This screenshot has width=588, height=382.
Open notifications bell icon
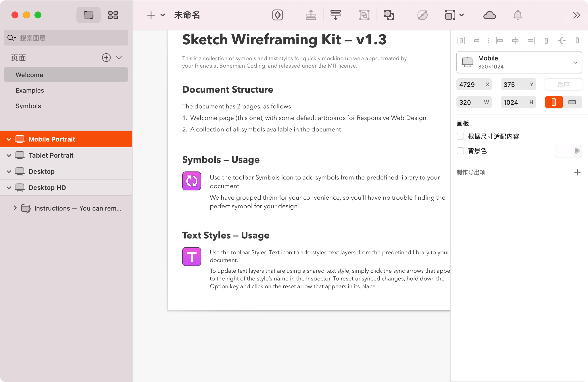(x=518, y=15)
